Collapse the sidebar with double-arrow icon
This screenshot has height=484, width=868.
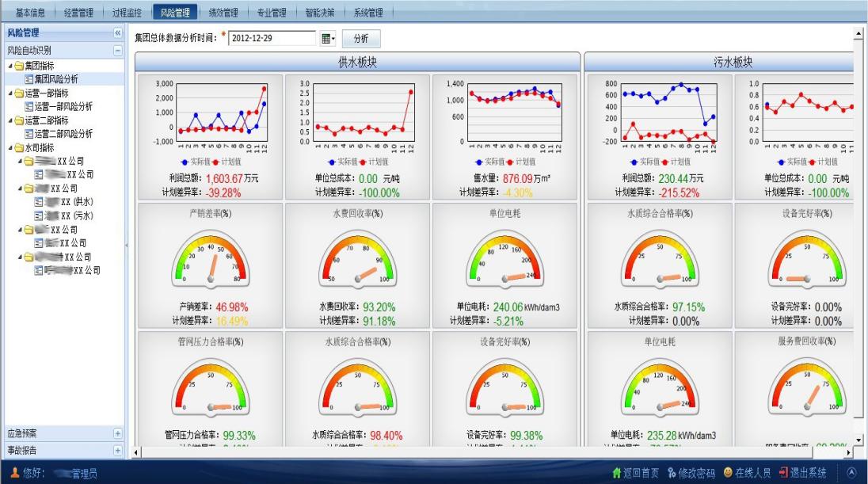point(118,33)
